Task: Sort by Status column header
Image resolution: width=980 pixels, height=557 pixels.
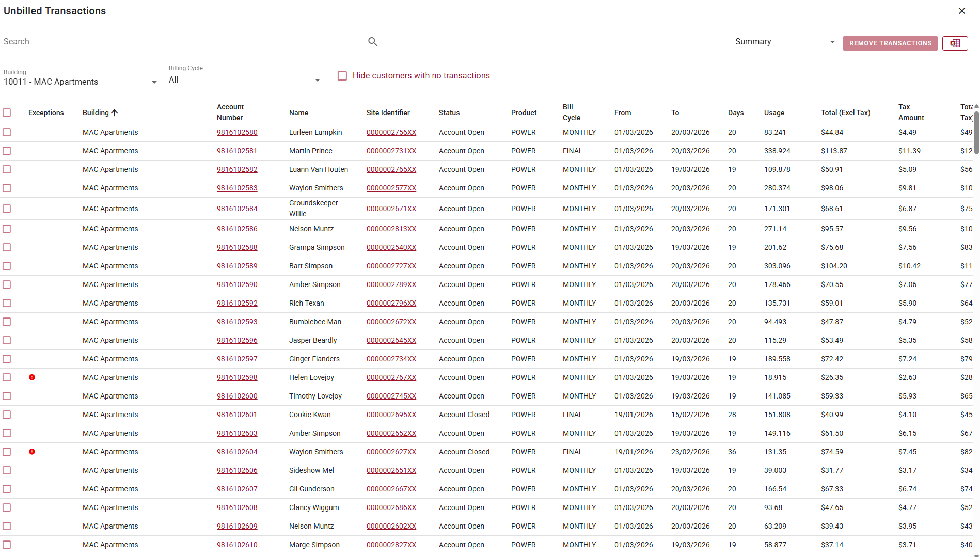Action: pyautogui.click(x=449, y=113)
